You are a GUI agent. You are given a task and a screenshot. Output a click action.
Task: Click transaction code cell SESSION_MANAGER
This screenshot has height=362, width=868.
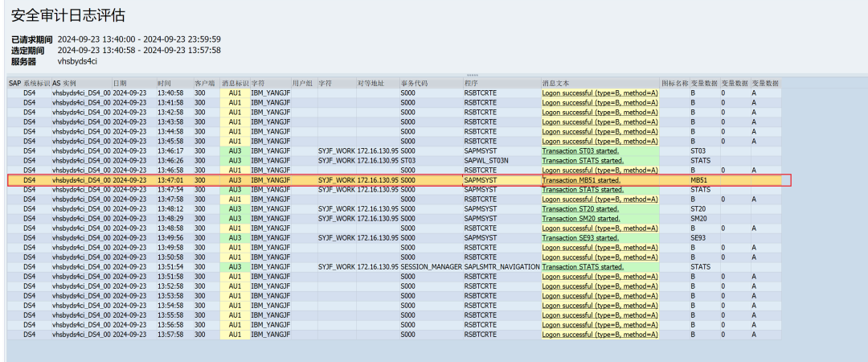432,266
